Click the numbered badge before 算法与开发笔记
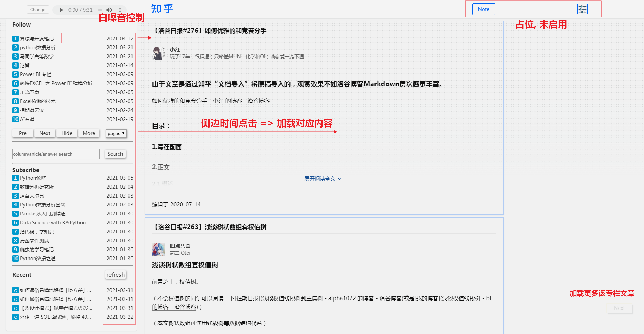The width and height of the screenshot is (644, 334). pos(15,38)
